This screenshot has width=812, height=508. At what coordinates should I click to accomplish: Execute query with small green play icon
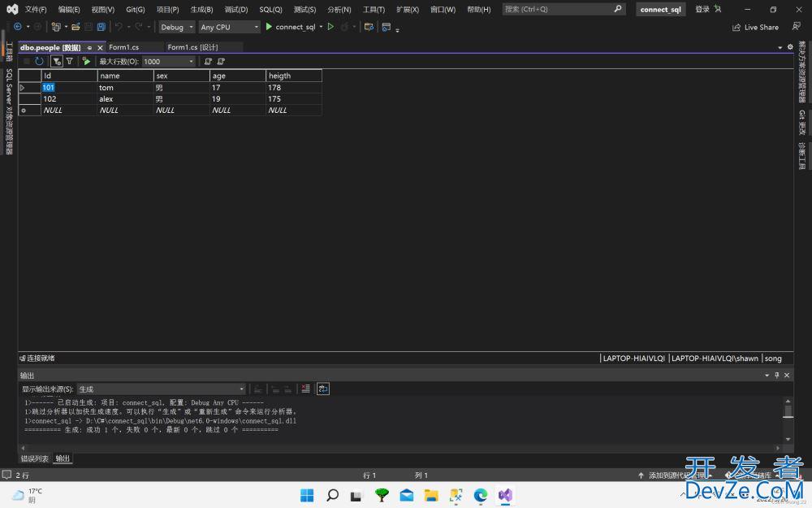(x=87, y=61)
